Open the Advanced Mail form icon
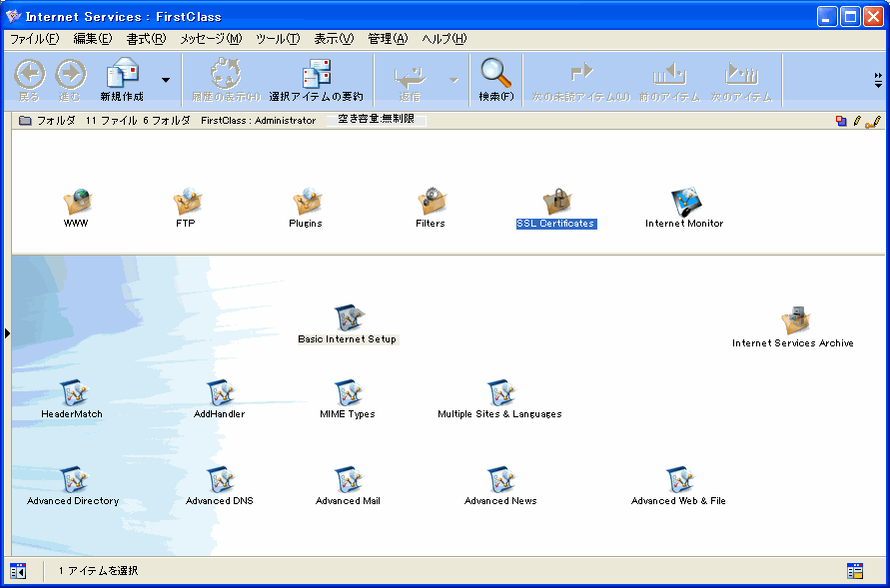This screenshot has width=890, height=588. (349, 480)
